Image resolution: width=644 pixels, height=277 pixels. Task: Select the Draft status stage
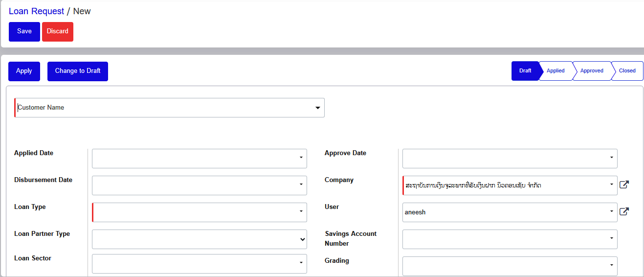525,71
